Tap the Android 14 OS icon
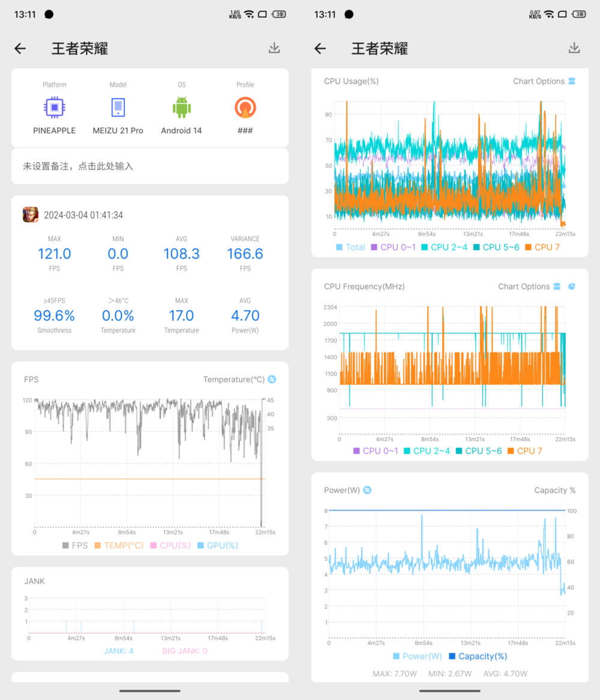 181,107
